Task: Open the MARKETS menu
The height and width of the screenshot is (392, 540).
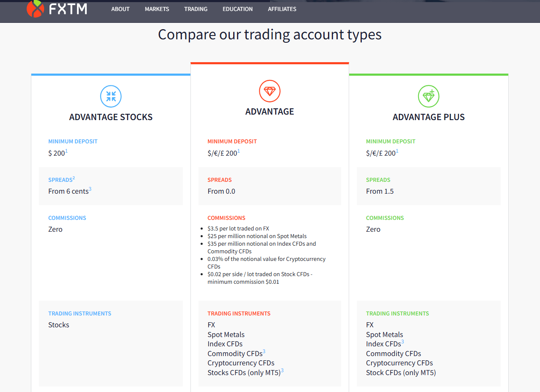Action: 157,9
